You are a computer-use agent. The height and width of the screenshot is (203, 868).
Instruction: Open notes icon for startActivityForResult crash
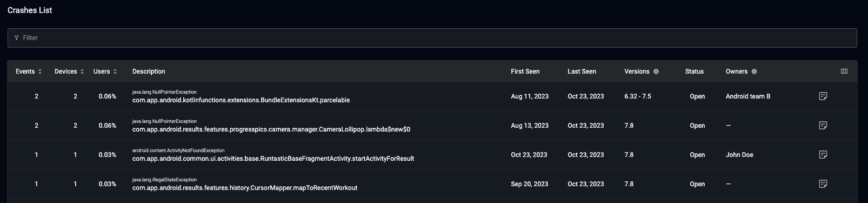(823, 155)
